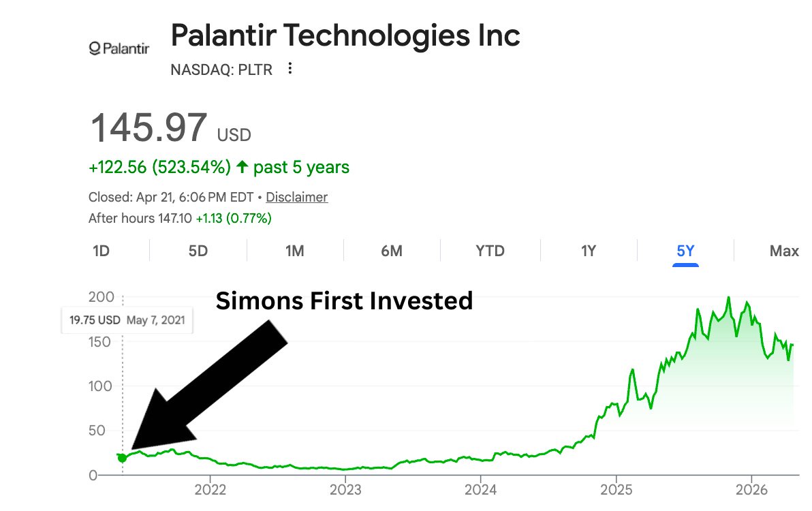The image size is (812, 511).
Task: Open the Max range chart
Action: pos(783,251)
